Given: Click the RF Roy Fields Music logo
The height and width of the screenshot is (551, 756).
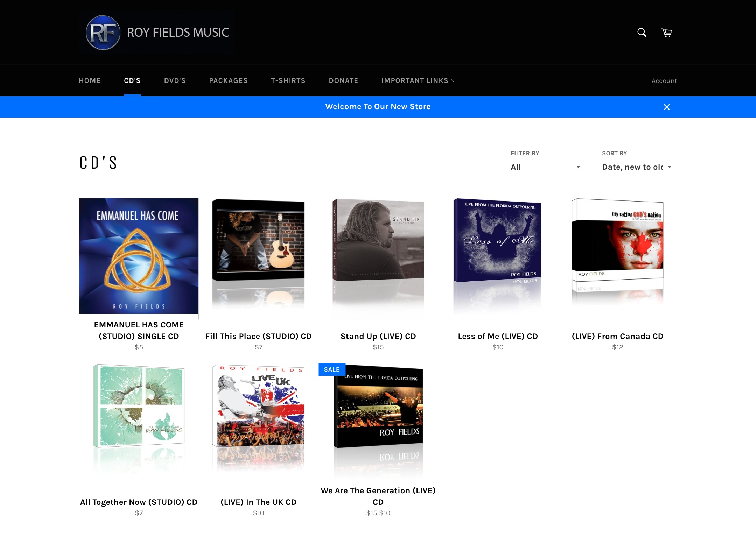Looking at the screenshot, I should (156, 33).
